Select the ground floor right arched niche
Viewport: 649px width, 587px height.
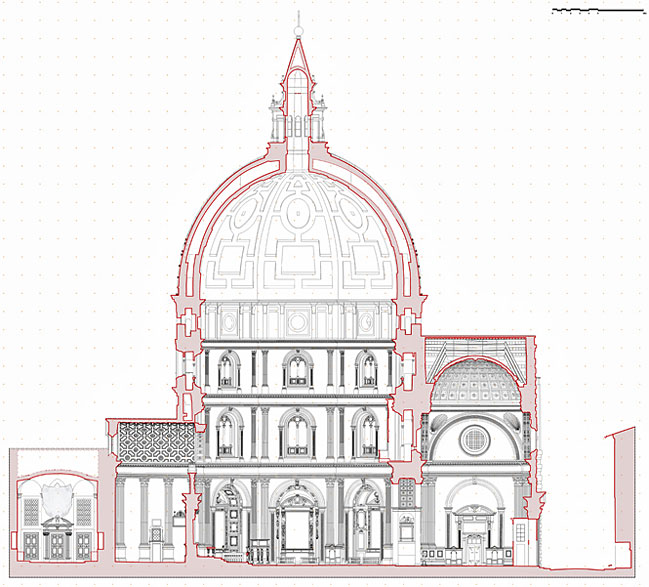(x=367, y=522)
